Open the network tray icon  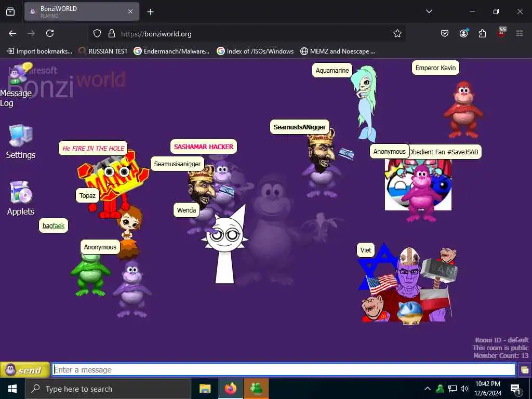[x=453, y=389]
